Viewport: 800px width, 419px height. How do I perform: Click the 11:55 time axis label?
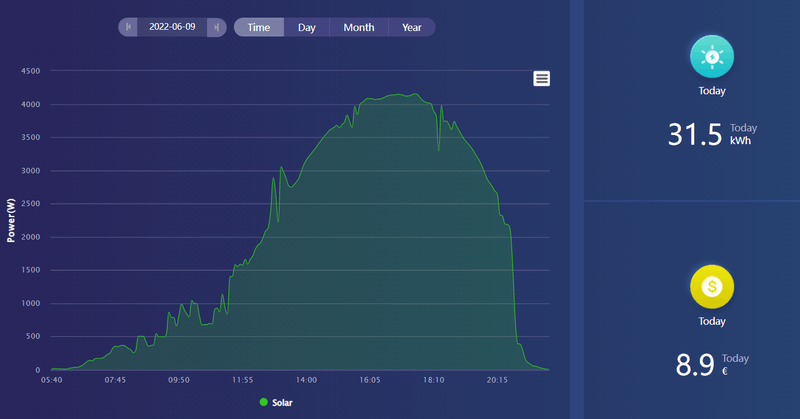(x=243, y=380)
